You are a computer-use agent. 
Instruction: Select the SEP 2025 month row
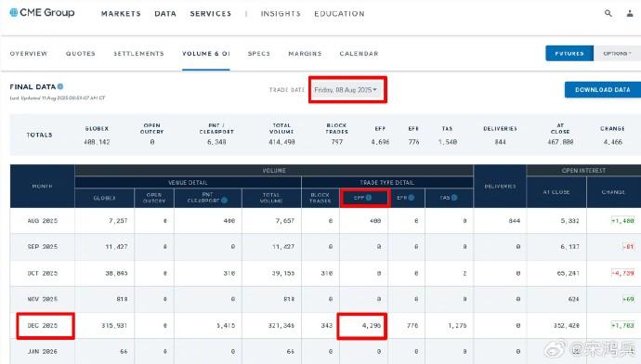(x=325, y=247)
